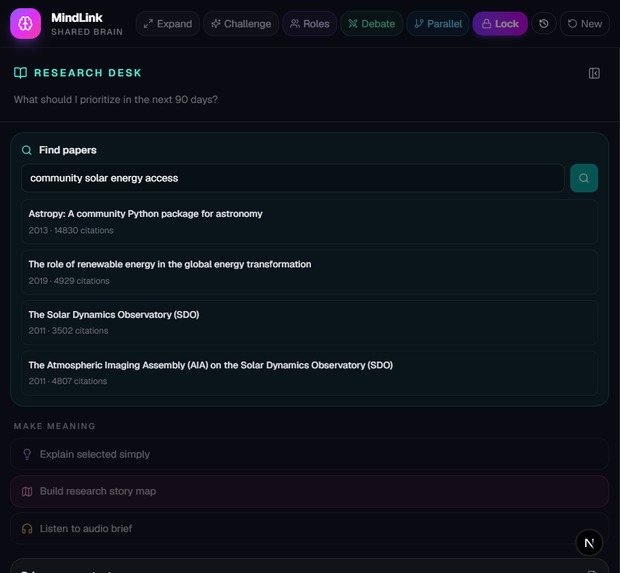The image size is (620, 573).
Task: Click the Challenge button
Action: pos(241,24)
